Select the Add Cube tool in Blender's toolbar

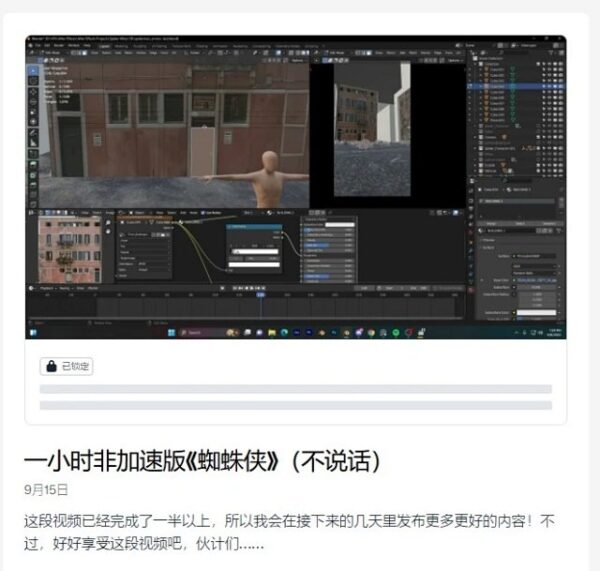pos(33,154)
